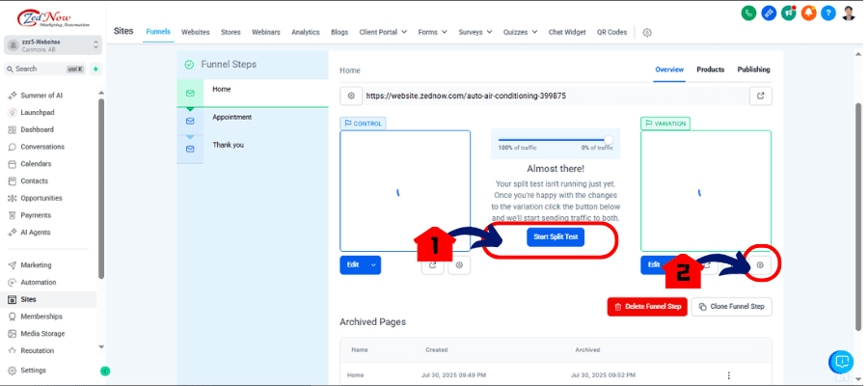Screen dimensions: 868x386
Task: Open three-dot menu for archived Home
Action: 729,375
